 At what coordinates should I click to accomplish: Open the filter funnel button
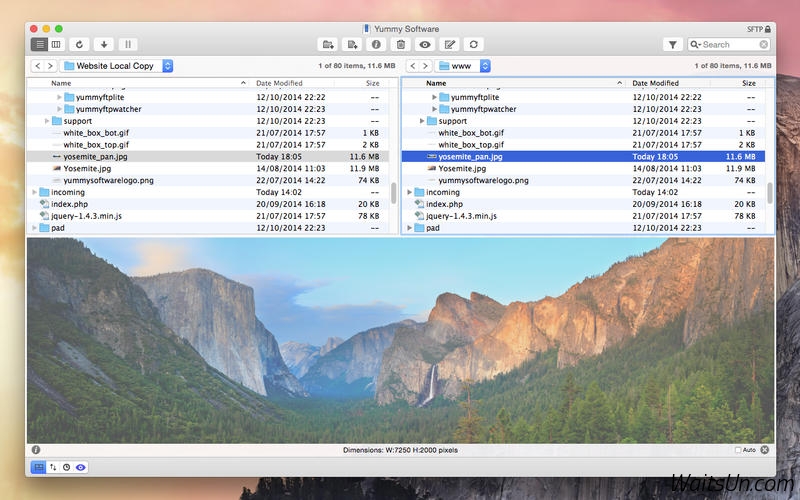tap(673, 44)
